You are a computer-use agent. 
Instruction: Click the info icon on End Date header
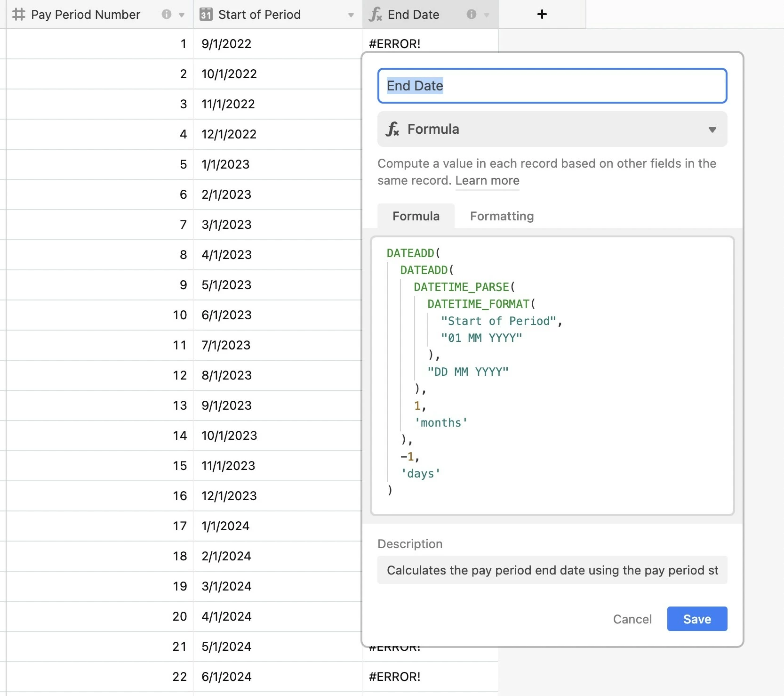472,15
